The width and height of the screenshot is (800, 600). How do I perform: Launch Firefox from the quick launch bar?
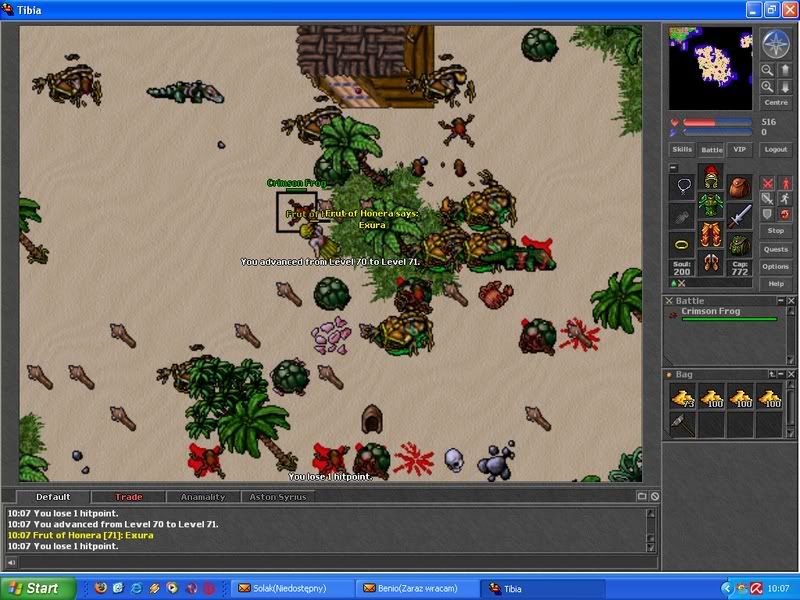click(101, 588)
